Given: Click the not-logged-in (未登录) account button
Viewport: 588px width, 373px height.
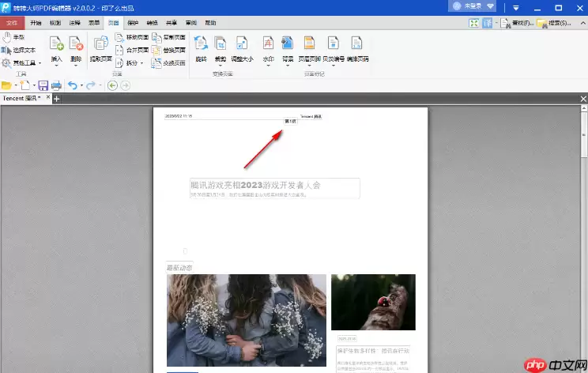Looking at the screenshot, I should point(472,6).
